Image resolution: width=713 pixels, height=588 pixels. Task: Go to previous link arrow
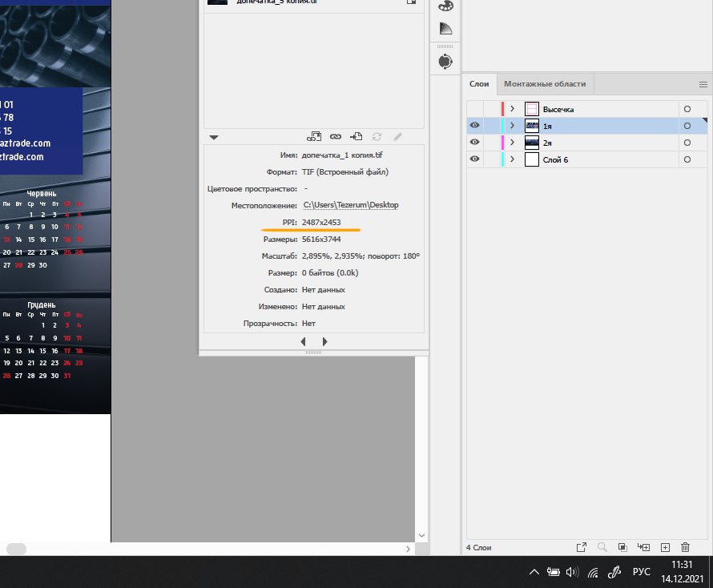(304, 341)
